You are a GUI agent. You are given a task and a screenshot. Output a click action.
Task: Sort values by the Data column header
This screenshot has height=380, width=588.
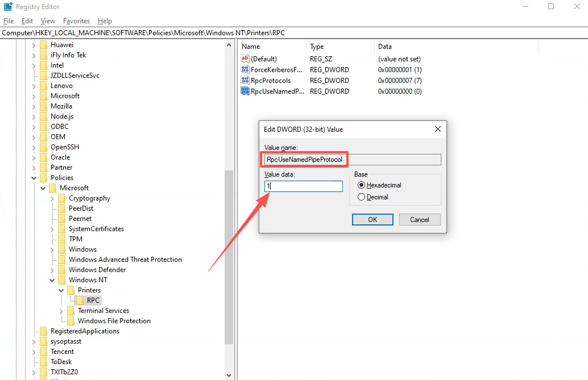pos(456,47)
